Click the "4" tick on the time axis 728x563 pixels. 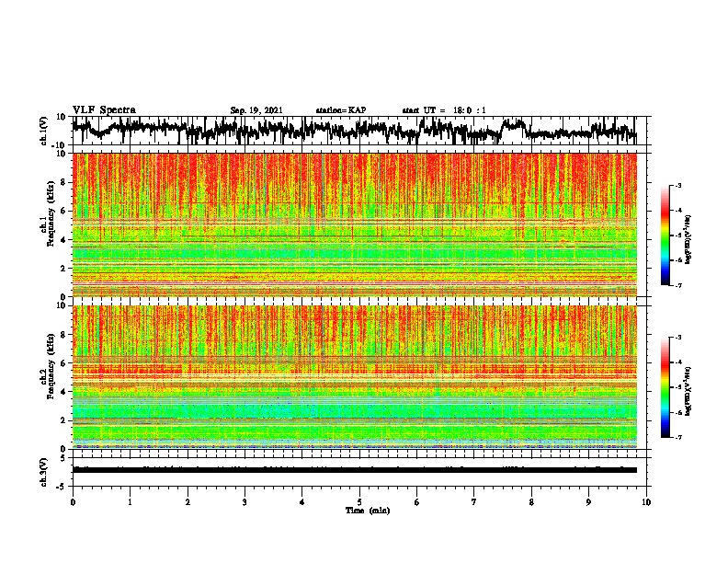pyautogui.click(x=302, y=502)
